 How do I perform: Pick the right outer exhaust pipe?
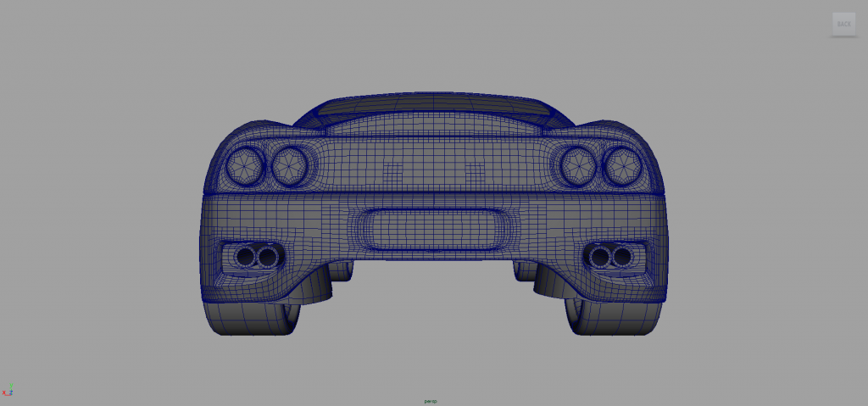622,256
